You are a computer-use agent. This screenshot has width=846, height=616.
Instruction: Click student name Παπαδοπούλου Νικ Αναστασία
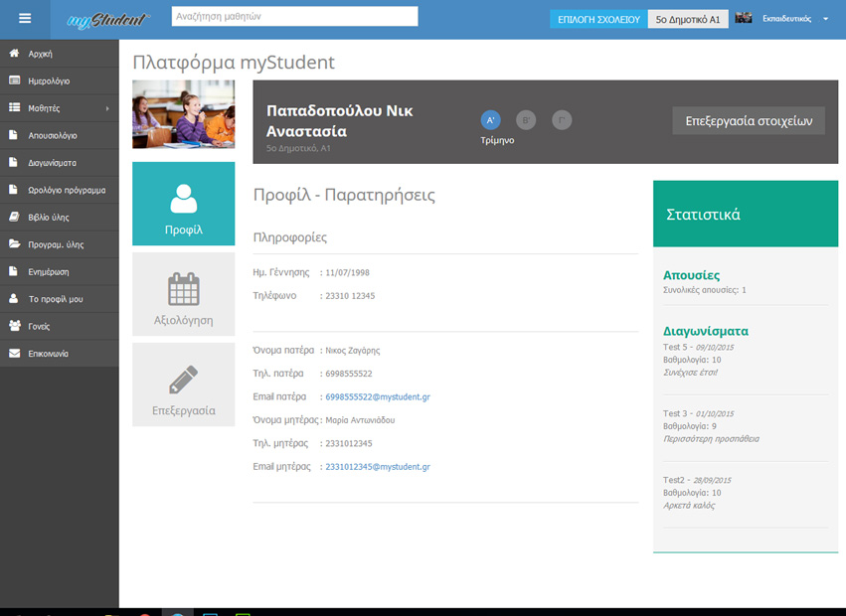click(339, 121)
